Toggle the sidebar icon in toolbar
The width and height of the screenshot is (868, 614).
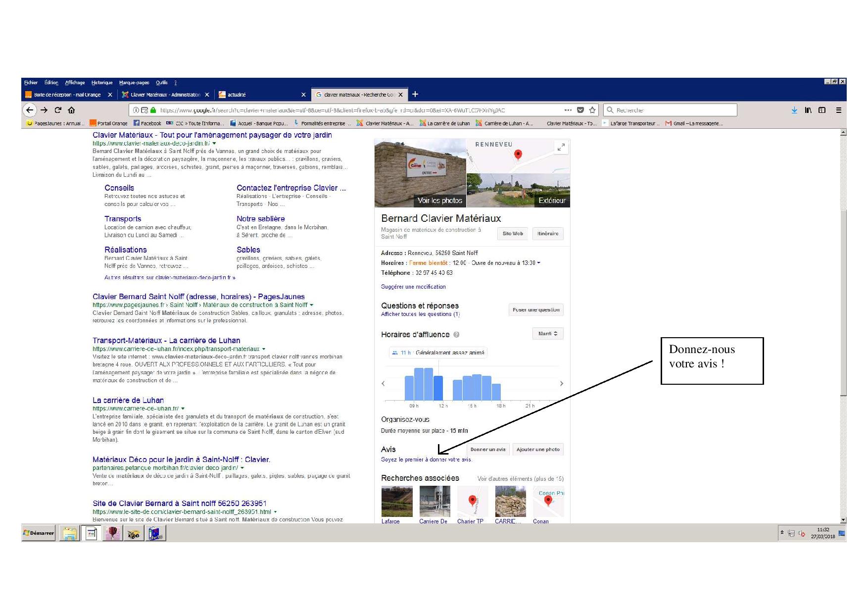click(x=822, y=110)
